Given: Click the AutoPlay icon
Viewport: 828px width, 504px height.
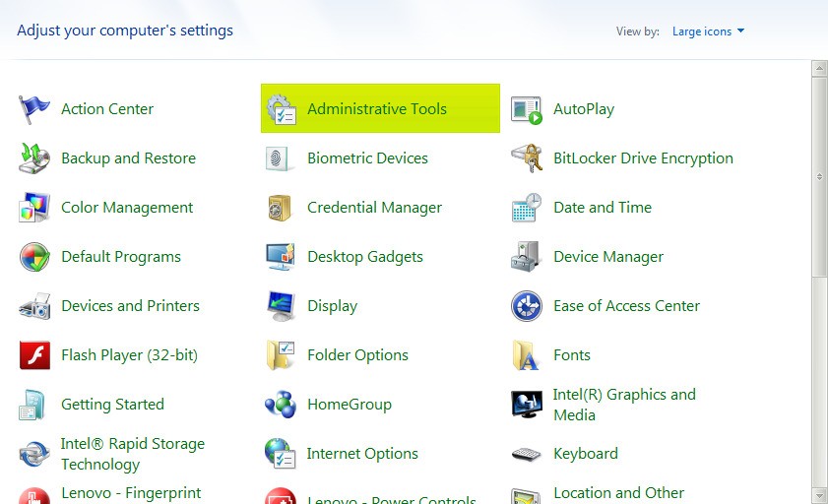Looking at the screenshot, I should pyautogui.click(x=527, y=109).
